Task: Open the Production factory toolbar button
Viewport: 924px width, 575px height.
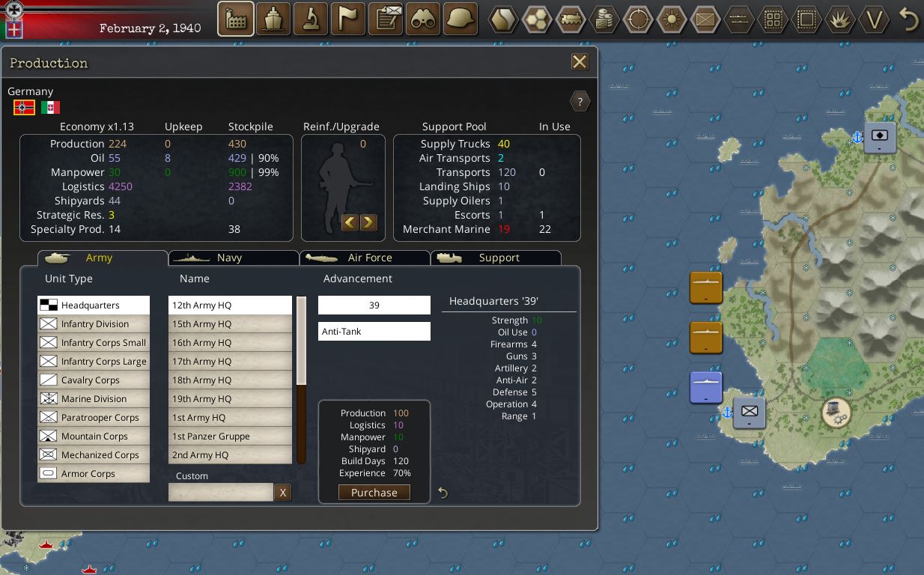Action: [x=236, y=19]
